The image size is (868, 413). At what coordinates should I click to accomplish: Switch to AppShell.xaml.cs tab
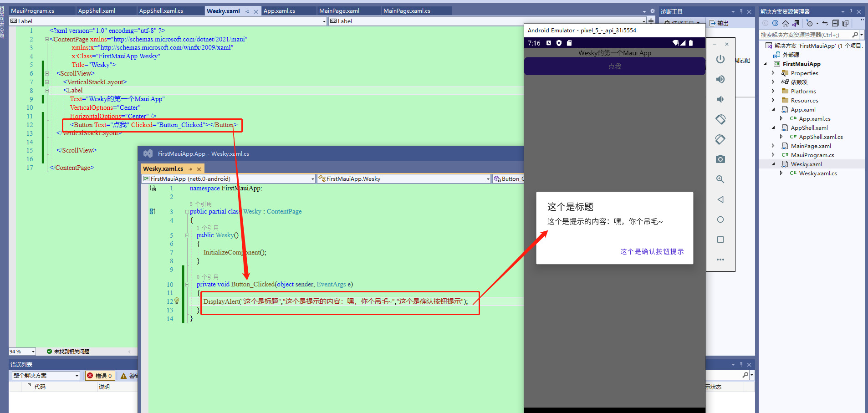click(161, 10)
